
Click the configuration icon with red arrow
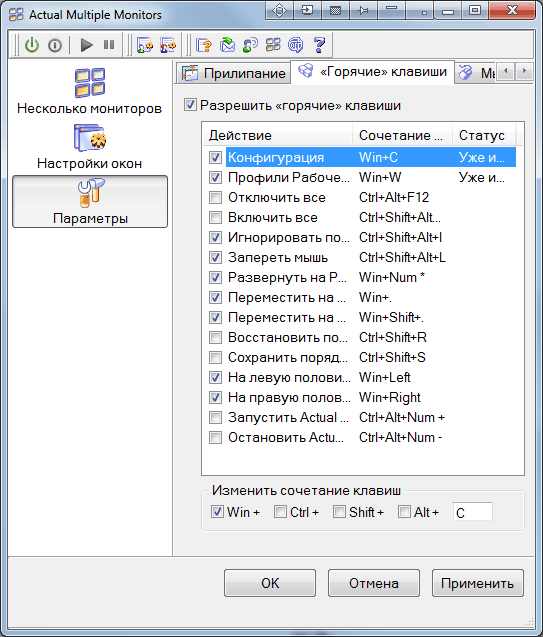point(168,45)
